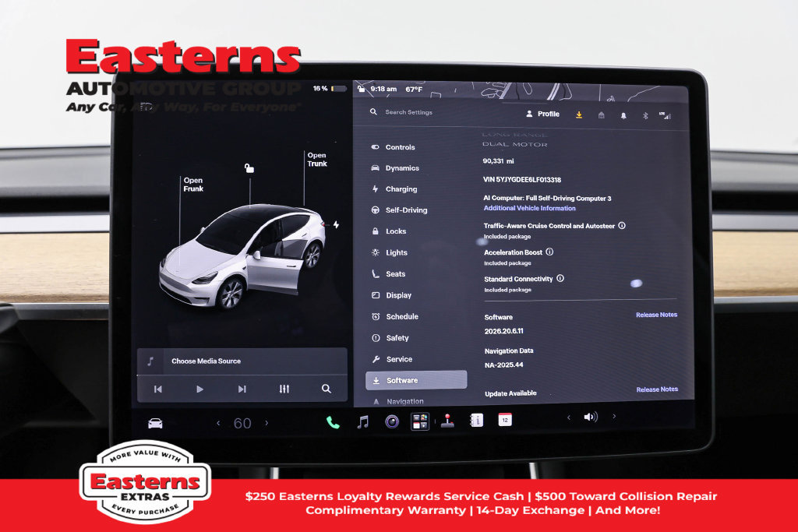
Task: Open the all-apps grid icon
Action: coord(420,421)
